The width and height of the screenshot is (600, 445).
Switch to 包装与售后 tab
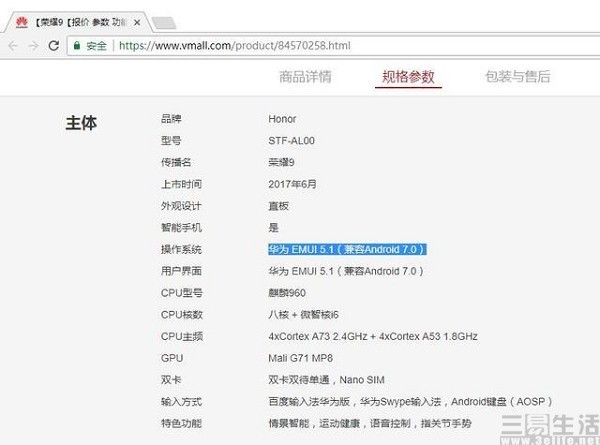(x=517, y=77)
